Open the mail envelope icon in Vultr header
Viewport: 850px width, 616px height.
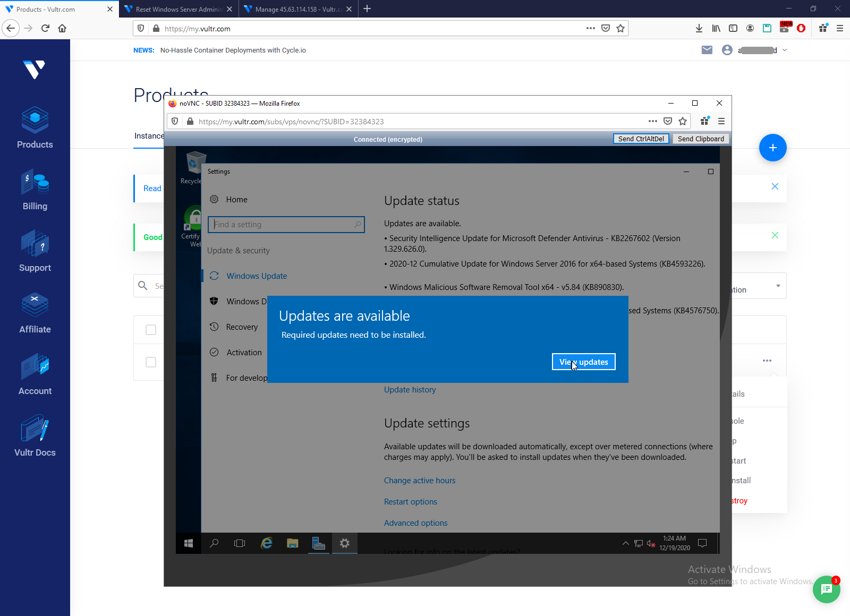point(707,50)
